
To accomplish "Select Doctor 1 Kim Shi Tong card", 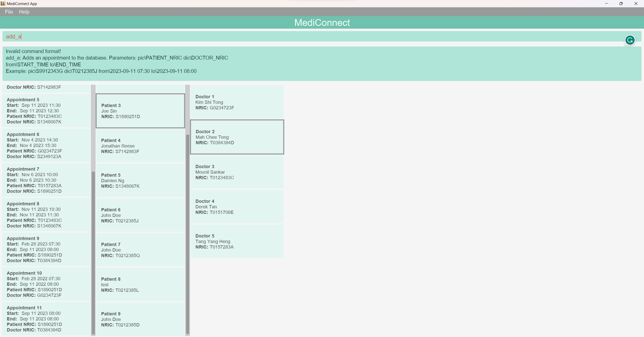I will tap(237, 102).
